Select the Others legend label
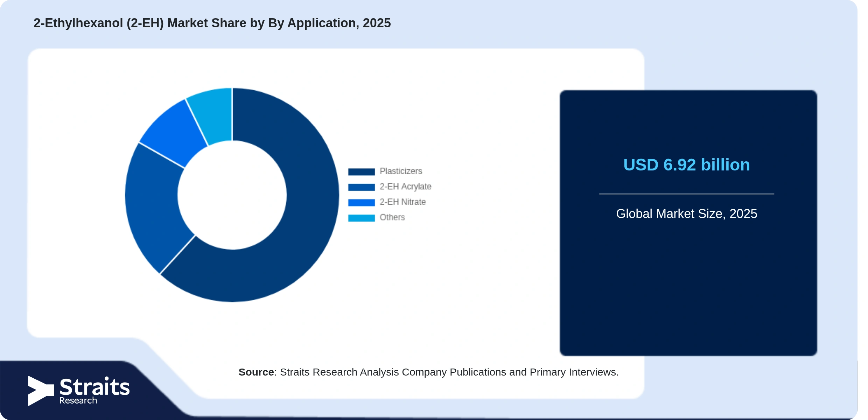The image size is (868, 420). click(x=392, y=217)
